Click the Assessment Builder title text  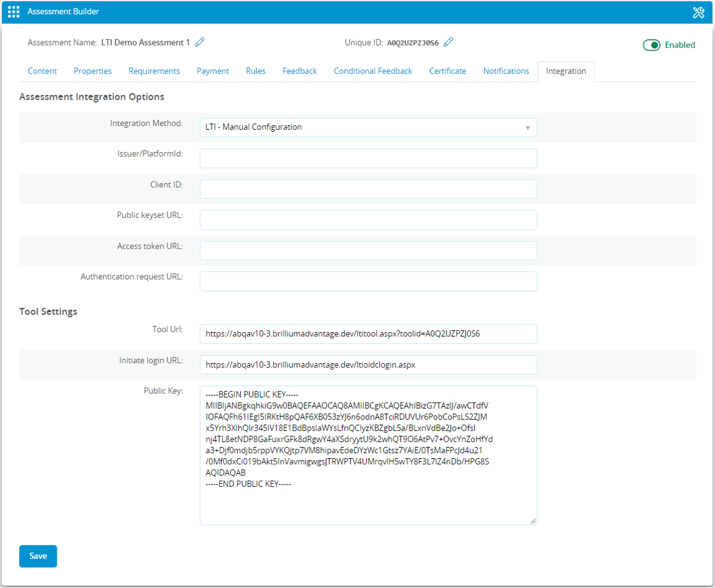[x=63, y=11]
